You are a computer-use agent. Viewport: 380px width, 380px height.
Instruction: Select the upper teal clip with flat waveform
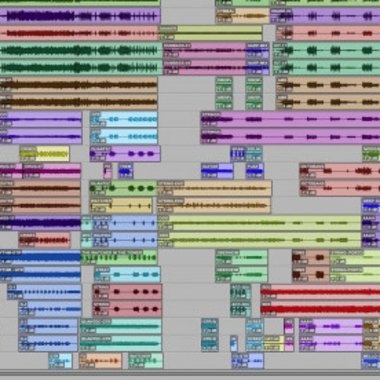click(121, 326)
